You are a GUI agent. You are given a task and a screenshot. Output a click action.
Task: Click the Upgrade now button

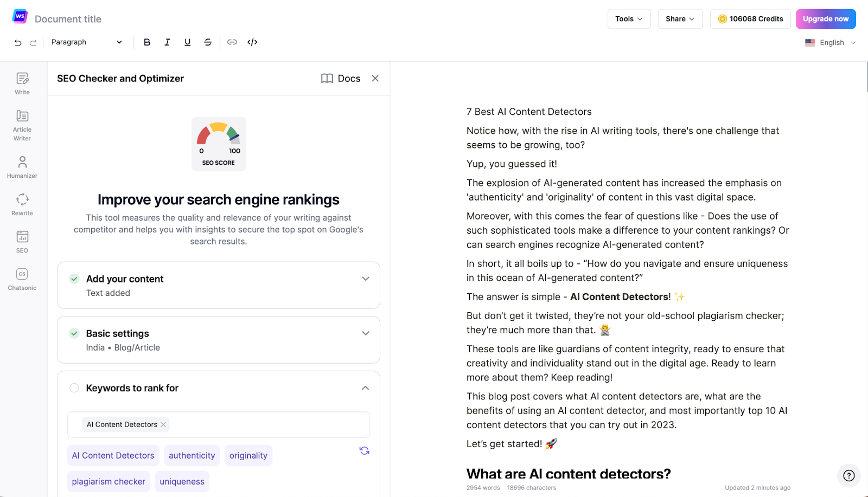(x=825, y=18)
